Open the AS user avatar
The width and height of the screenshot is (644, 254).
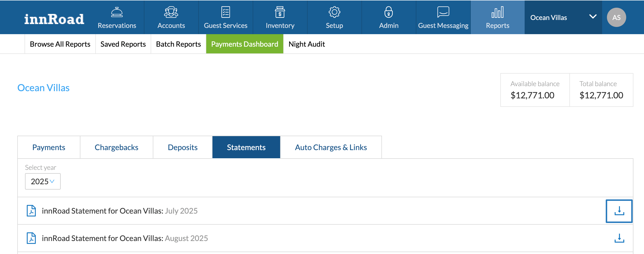click(616, 17)
